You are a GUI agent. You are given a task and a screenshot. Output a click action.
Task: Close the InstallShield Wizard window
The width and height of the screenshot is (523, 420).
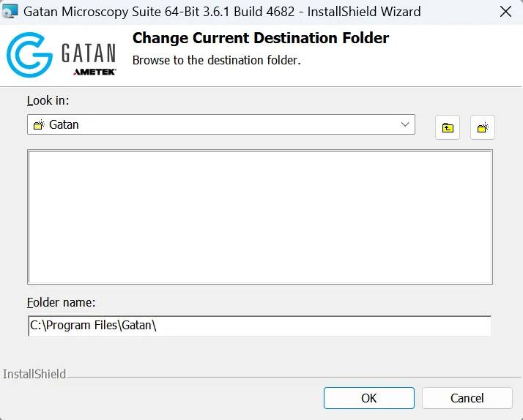(x=505, y=12)
